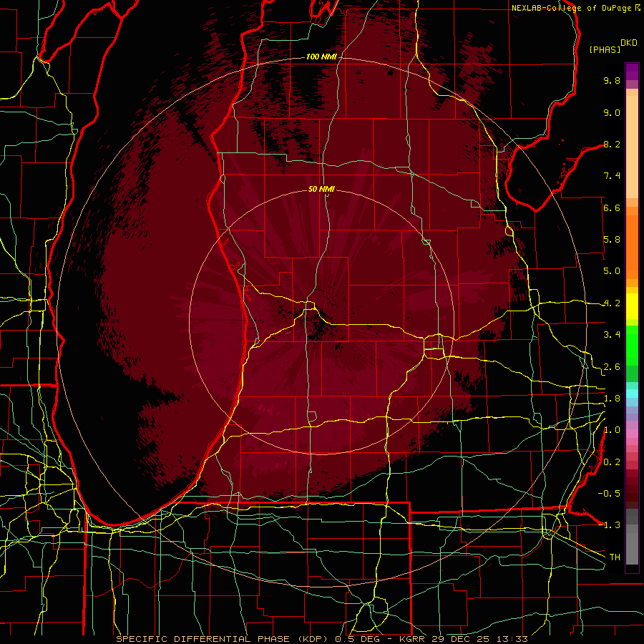Click the 1.8 legend value
644x644 pixels.
pyautogui.click(x=612, y=399)
